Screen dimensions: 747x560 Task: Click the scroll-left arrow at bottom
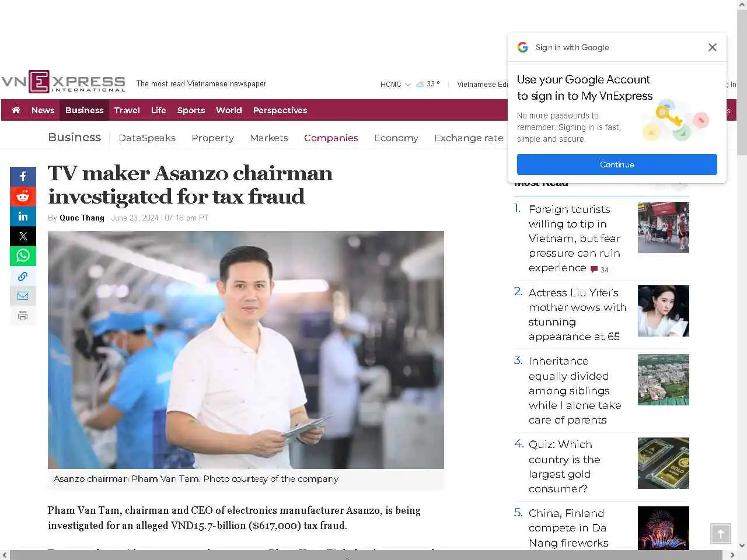point(5,555)
